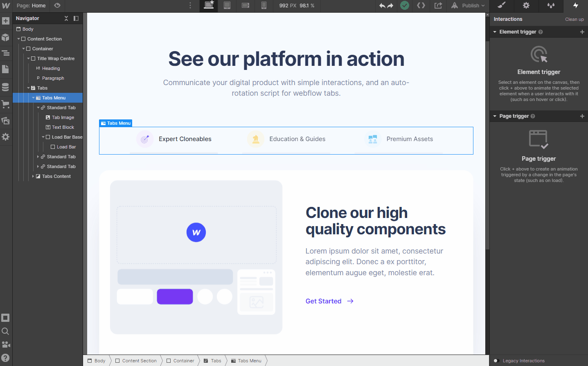Open the CMS collections panel
Screen dimensions: 588x366
6,87
